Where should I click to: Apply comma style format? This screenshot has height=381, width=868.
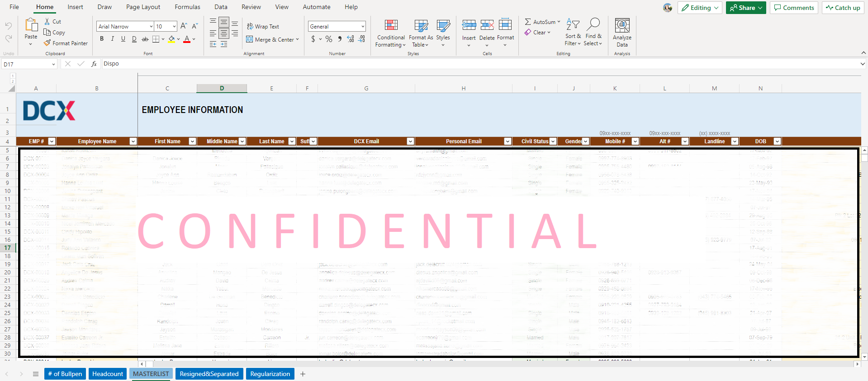340,39
